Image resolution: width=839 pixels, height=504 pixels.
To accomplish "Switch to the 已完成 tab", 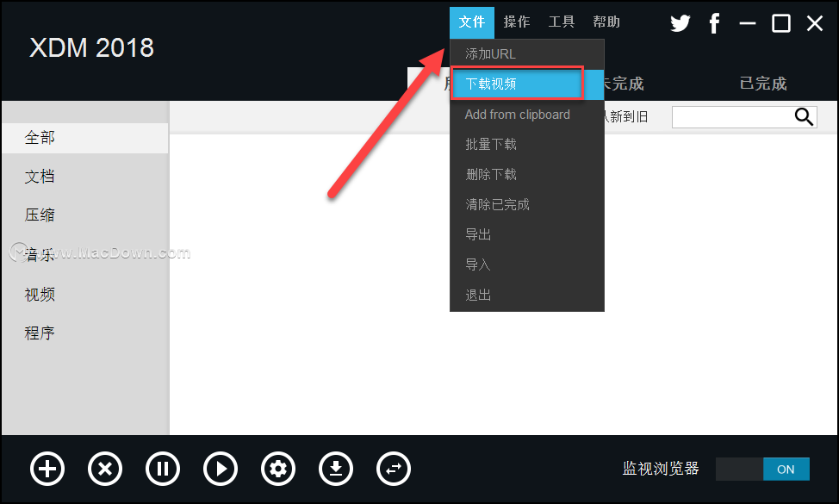I will 763,84.
